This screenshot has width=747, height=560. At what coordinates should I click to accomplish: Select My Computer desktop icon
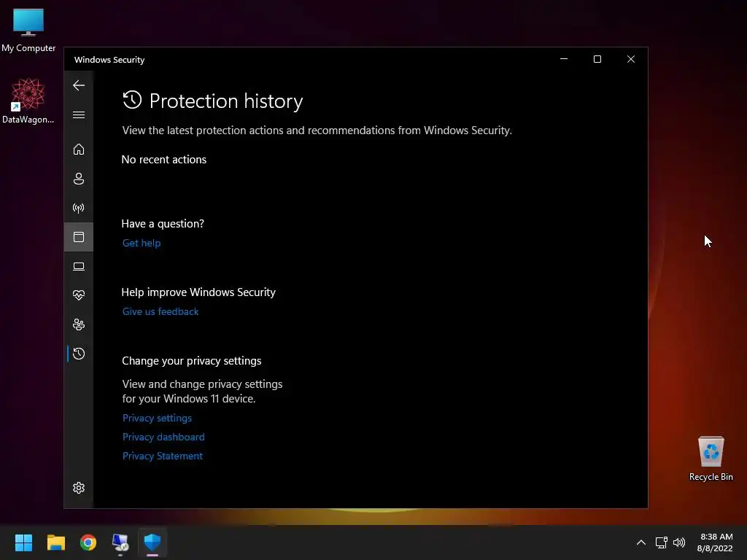[x=28, y=31]
